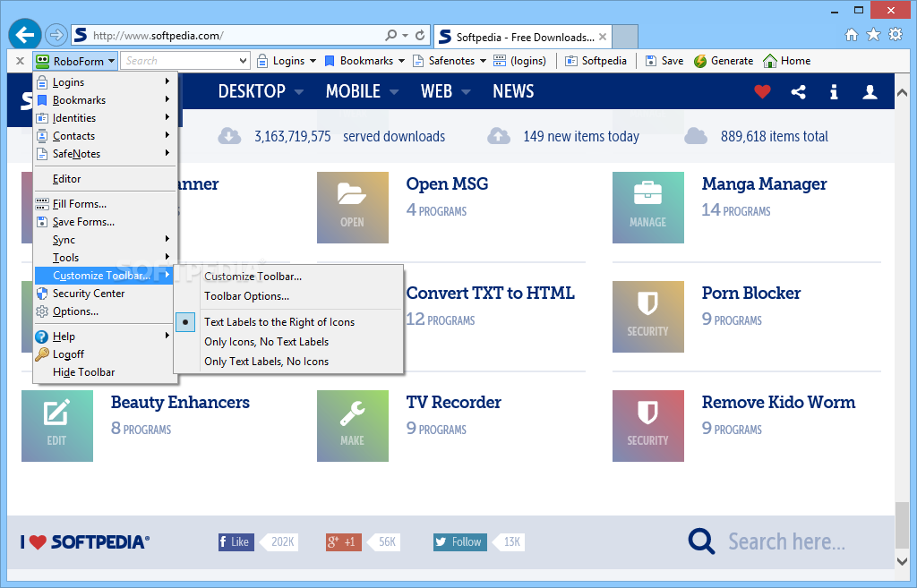Expand the DESKTOP navigation dropdown

(299, 92)
